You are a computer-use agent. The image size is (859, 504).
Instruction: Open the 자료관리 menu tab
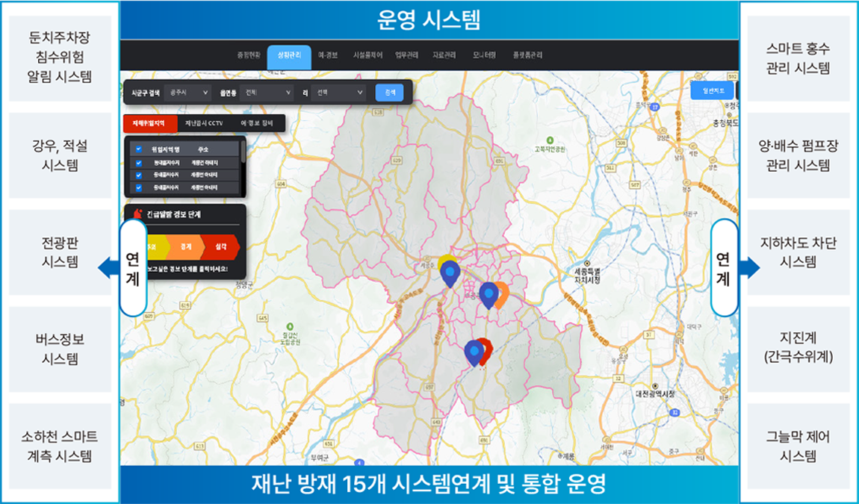coord(444,55)
